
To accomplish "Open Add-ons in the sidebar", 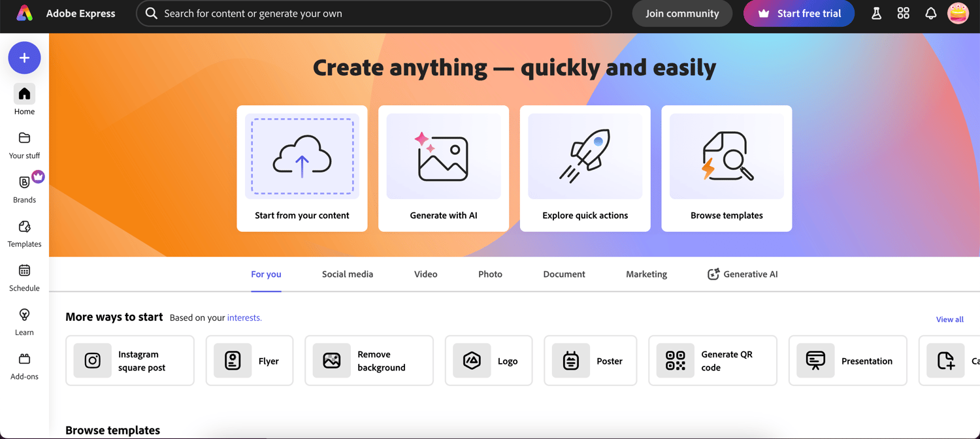I will tap(24, 366).
